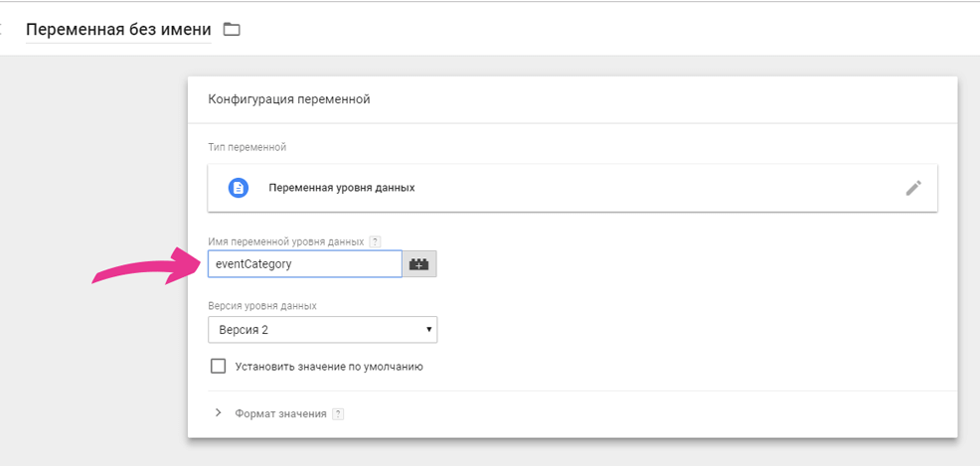Screen dimensions: 980x466
Task: Click help icon next to "Имя переменной уровня данных"
Action: click(x=375, y=241)
